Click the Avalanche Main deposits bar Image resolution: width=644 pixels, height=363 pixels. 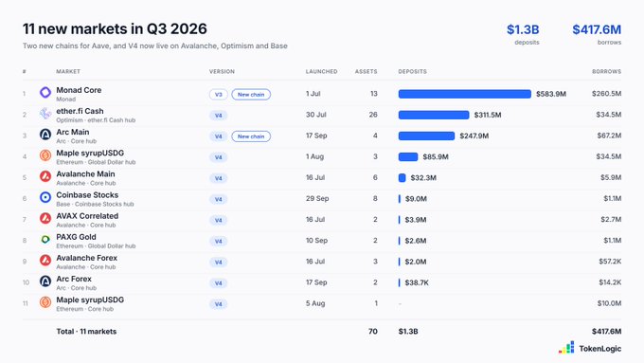(x=402, y=178)
